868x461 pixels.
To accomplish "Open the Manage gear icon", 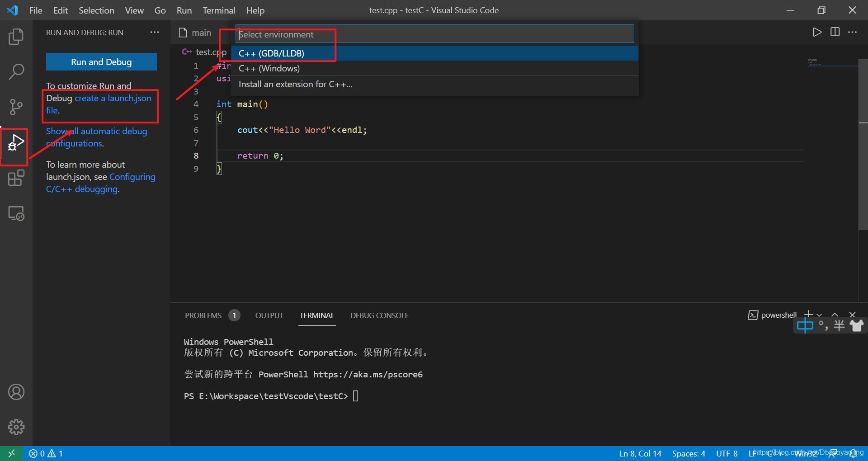I will pos(16,427).
